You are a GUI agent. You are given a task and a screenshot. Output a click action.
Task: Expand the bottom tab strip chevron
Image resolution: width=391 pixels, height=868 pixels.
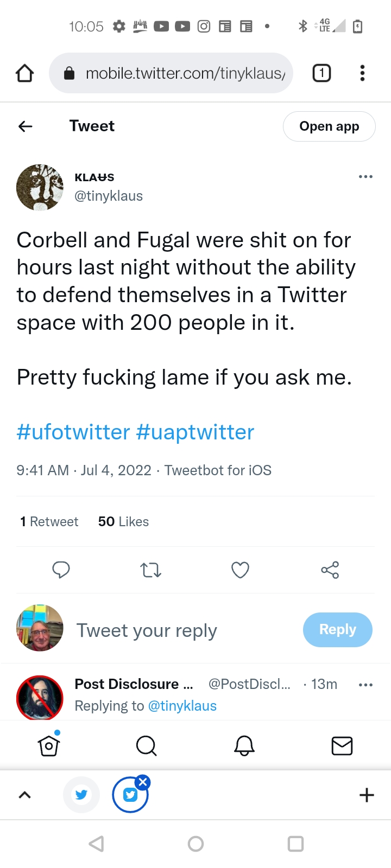tap(25, 795)
